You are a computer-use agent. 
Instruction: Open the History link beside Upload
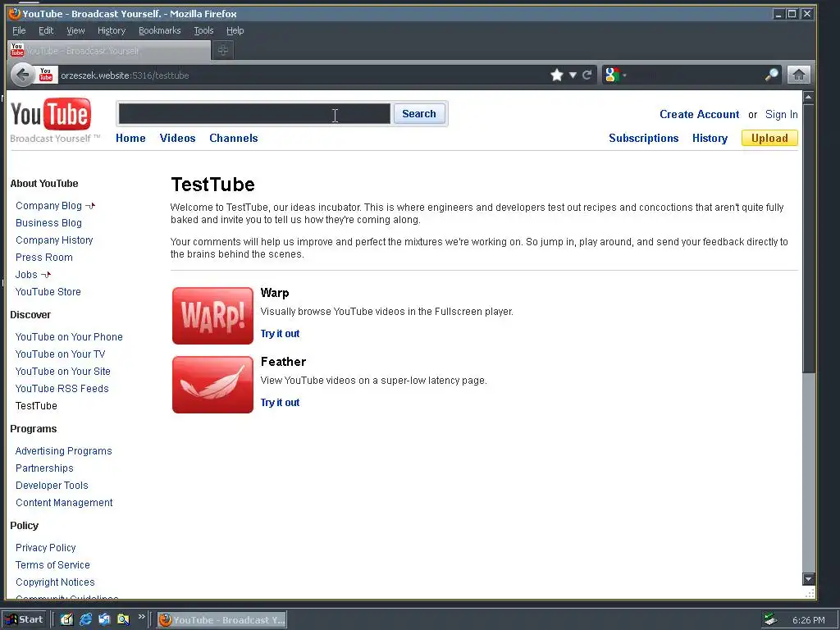pyautogui.click(x=710, y=138)
